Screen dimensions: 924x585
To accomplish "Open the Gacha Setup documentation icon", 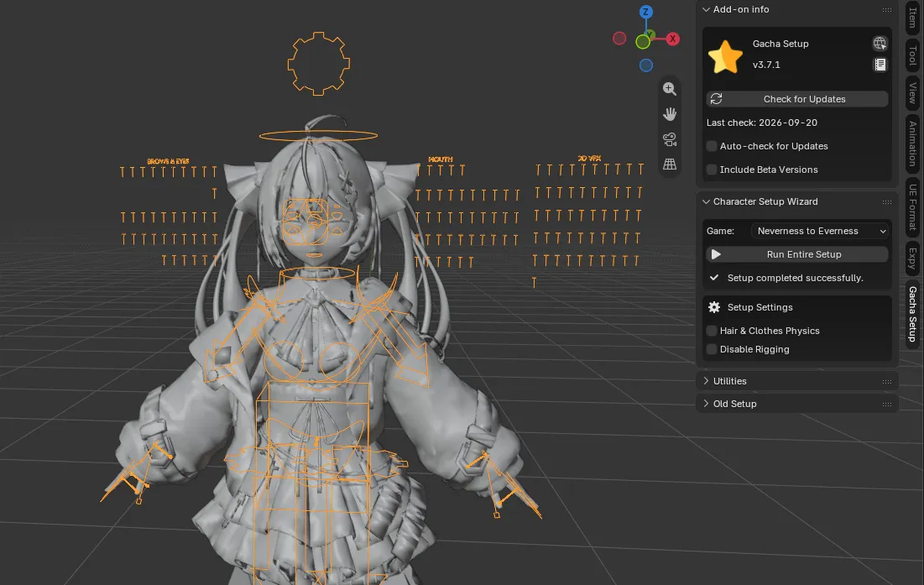I will (x=880, y=65).
